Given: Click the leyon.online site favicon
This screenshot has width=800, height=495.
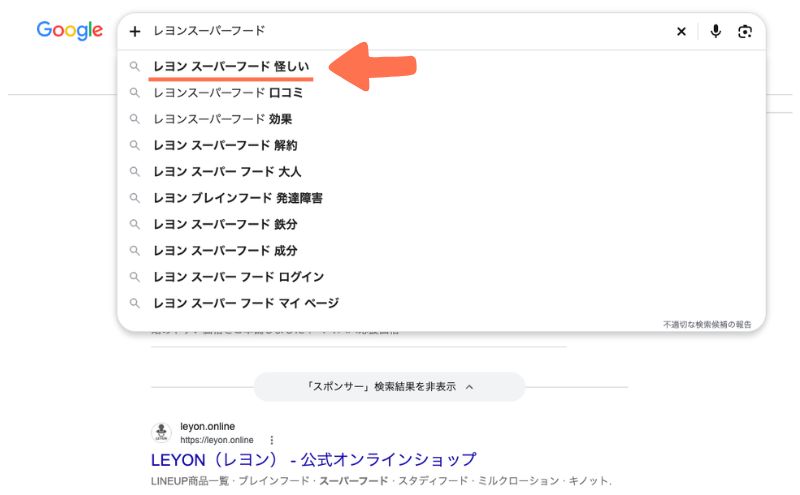Looking at the screenshot, I should point(161,433).
